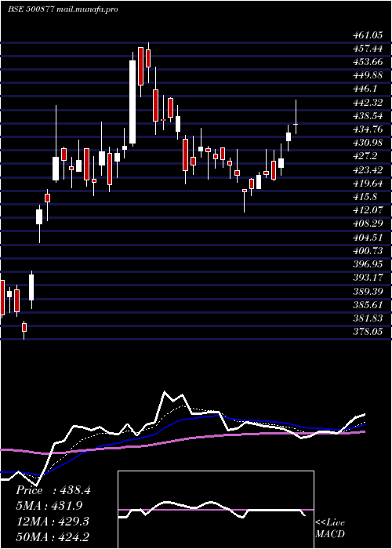This screenshot has height=549, width=392.
Task: Click the 415.8 price axis label
Action: pyautogui.click(x=365, y=197)
